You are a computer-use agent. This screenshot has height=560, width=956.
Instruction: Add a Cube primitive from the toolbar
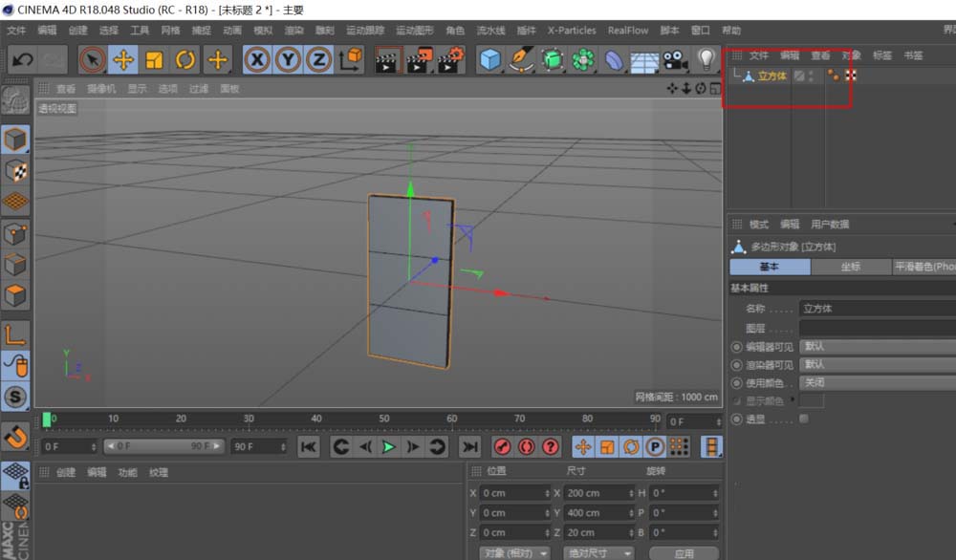pos(489,59)
